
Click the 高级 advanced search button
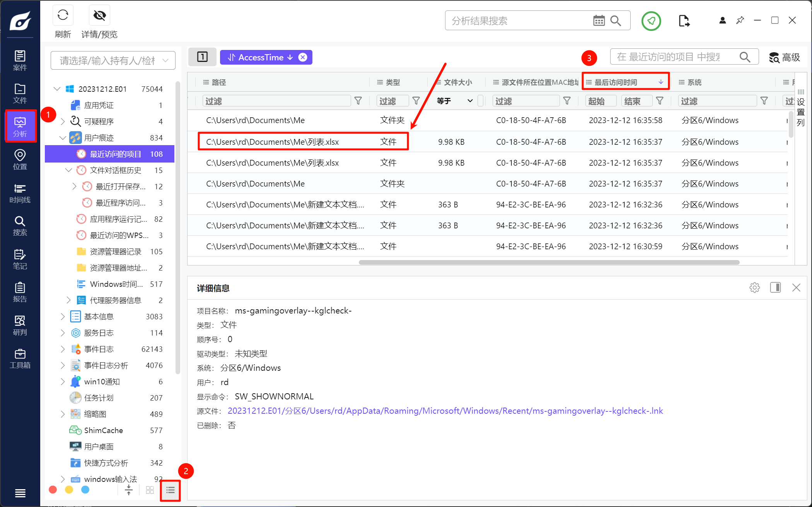[x=785, y=57]
